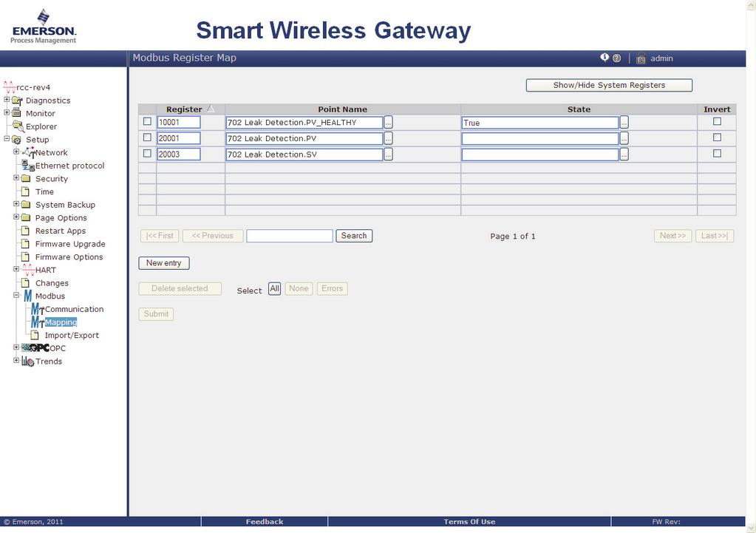The height and width of the screenshot is (533, 756).
Task: Click the Firmware Options page icon
Action: pyautogui.click(x=26, y=257)
